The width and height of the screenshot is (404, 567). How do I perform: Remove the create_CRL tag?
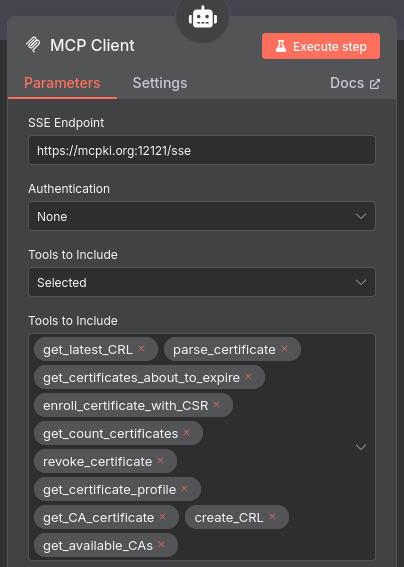(272, 517)
